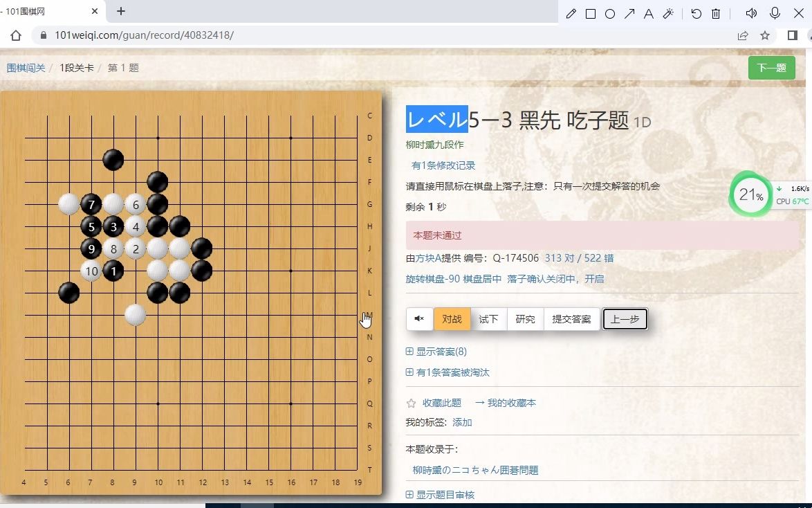Click the star icon next to 收藏此题
This screenshot has height=508, width=812.
411,403
